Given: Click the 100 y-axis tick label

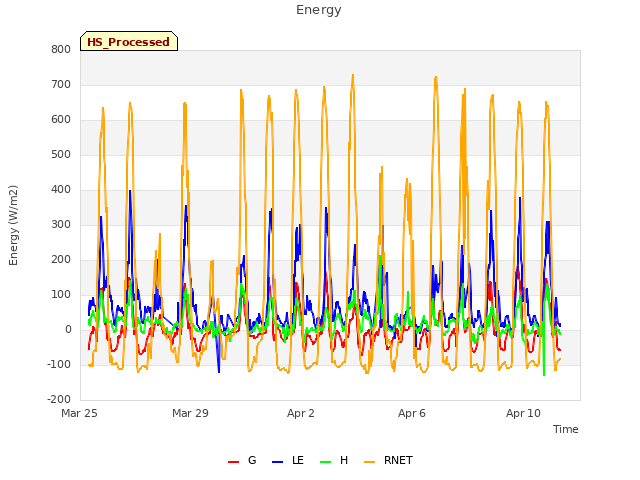Looking at the screenshot, I should click(61, 295).
